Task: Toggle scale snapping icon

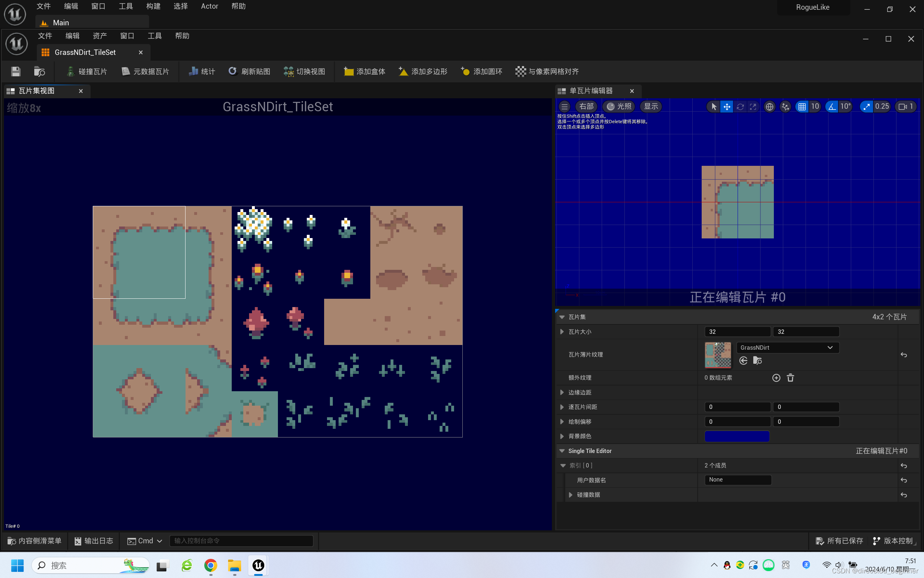Action: [866, 107]
